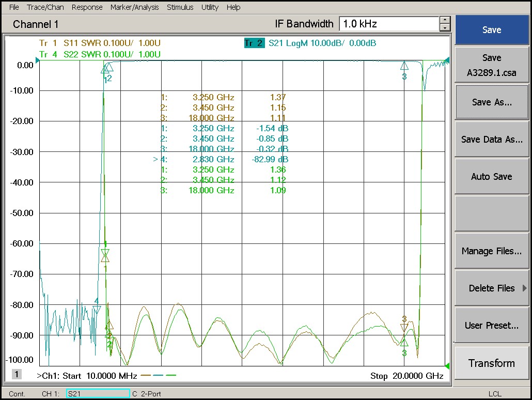532x400 pixels.
Task: Save to file A3289.1.csa
Action: coord(492,65)
